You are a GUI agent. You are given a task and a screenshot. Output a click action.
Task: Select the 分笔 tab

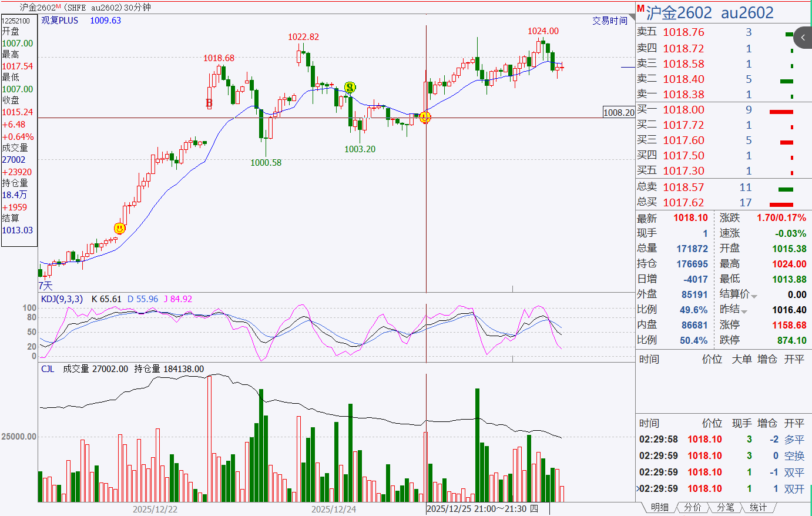point(726,507)
